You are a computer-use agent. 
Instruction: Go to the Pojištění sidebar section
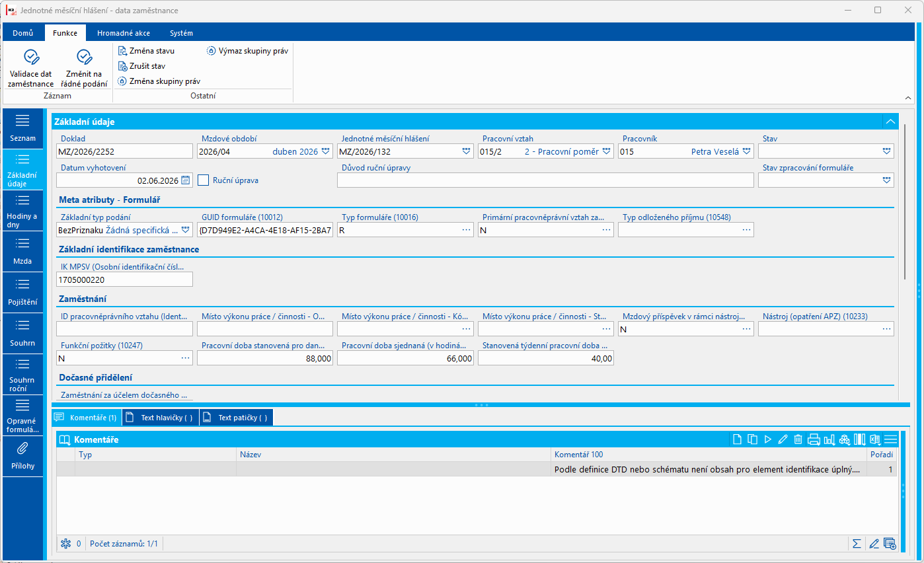point(22,292)
